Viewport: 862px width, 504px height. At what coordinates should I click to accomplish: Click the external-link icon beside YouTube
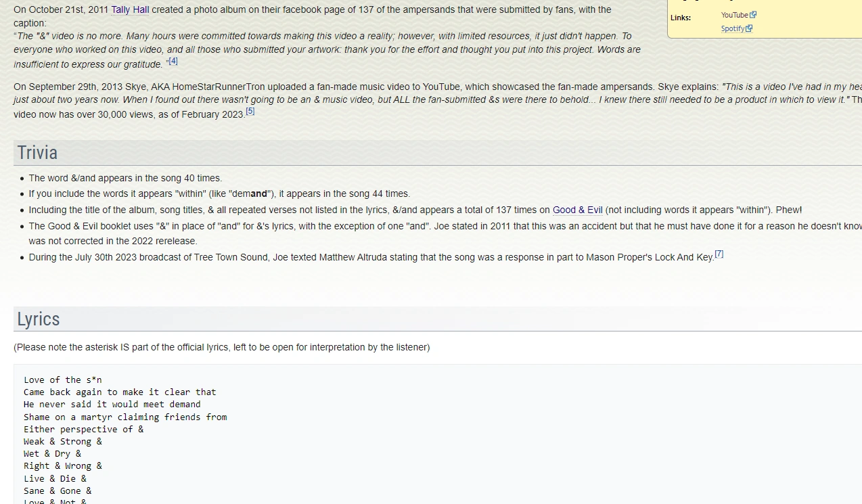[753, 15]
